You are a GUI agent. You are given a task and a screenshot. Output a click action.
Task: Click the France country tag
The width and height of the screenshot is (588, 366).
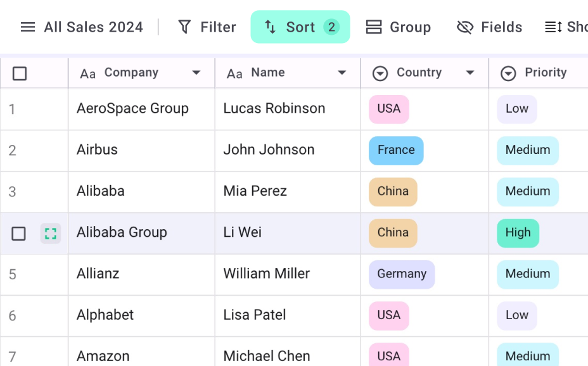pyautogui.click(x=396, y=150)
